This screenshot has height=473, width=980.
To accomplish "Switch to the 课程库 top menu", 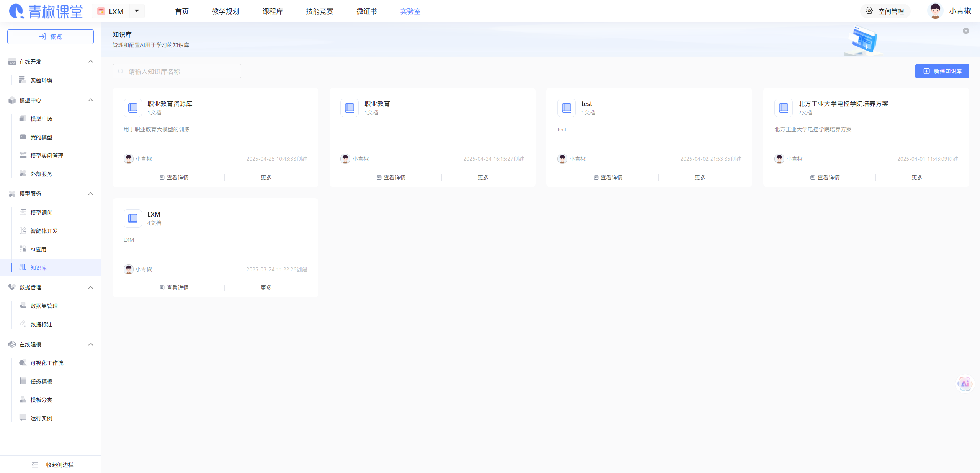I will click(x=273, y=11).
